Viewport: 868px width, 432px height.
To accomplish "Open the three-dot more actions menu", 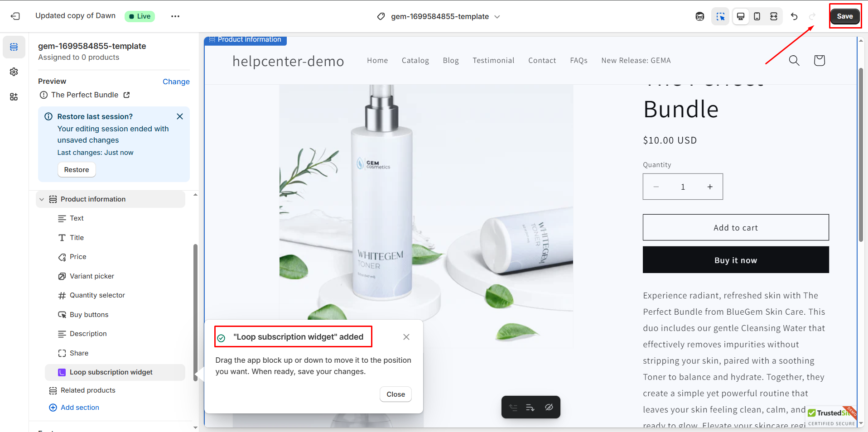I will coord(175,16).
